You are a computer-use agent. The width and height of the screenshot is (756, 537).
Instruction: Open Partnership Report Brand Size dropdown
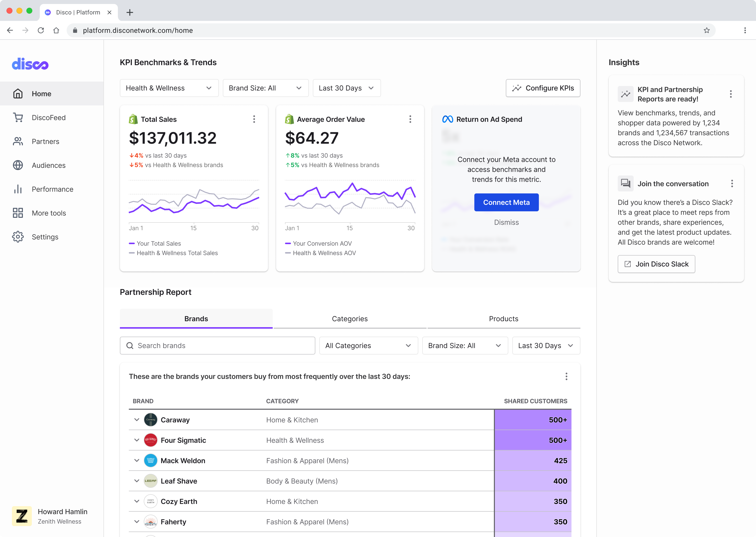point(465,346)
